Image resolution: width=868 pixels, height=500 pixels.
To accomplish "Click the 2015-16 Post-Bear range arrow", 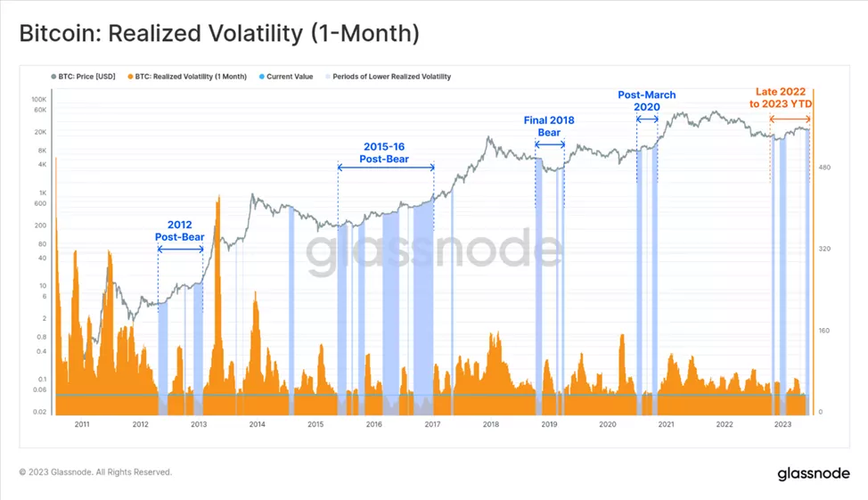I will point(385,168).
